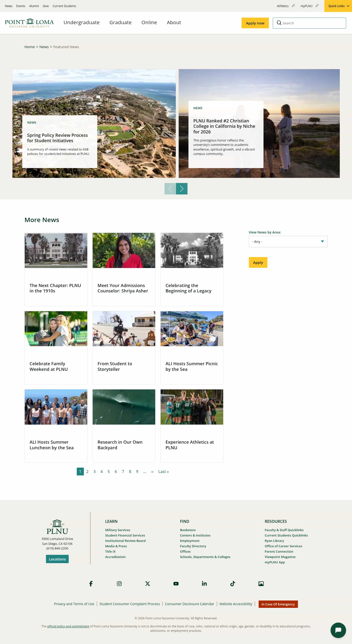
Task: Open the Graduate menu
Action: (120, 22)
